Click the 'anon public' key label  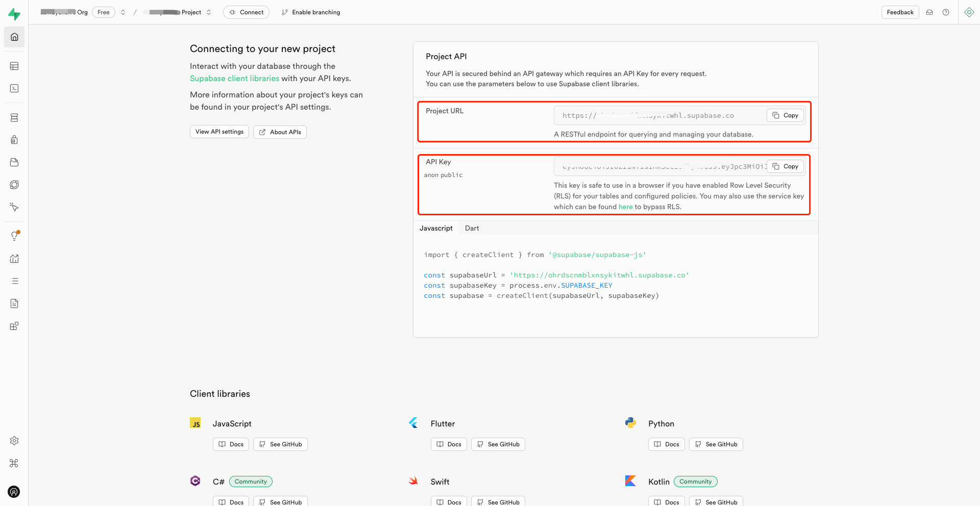pyautogui.click(x=443, y=175)
